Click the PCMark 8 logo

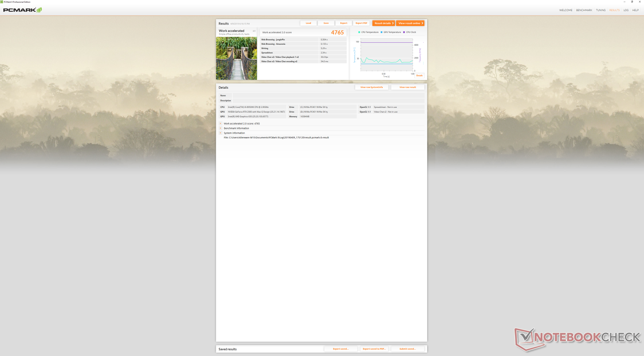pos(22,10)
